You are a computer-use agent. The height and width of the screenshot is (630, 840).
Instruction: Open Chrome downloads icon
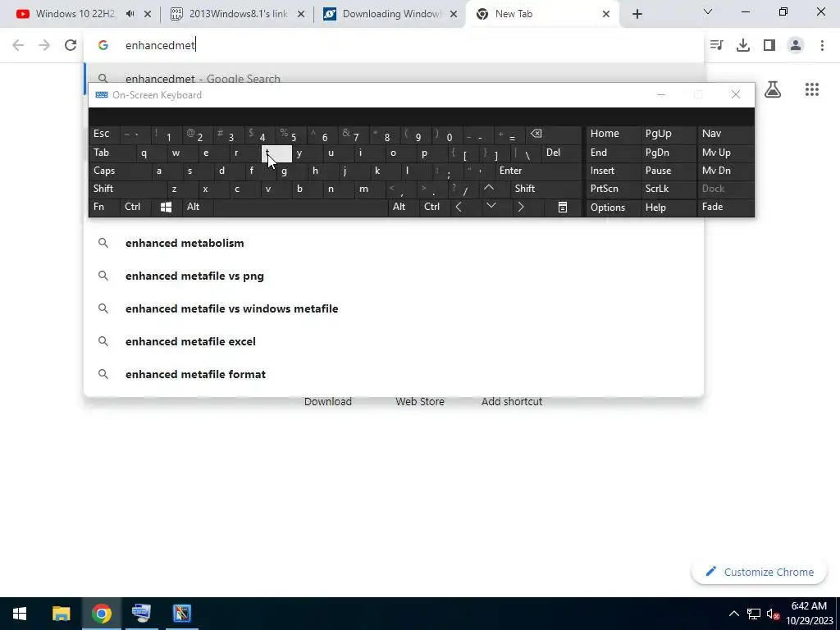pos(743,45)
